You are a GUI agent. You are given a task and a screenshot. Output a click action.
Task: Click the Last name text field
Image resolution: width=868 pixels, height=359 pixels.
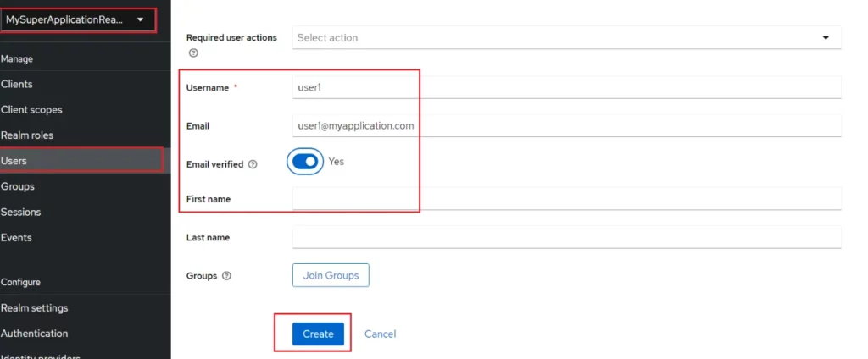pos(567,237)
